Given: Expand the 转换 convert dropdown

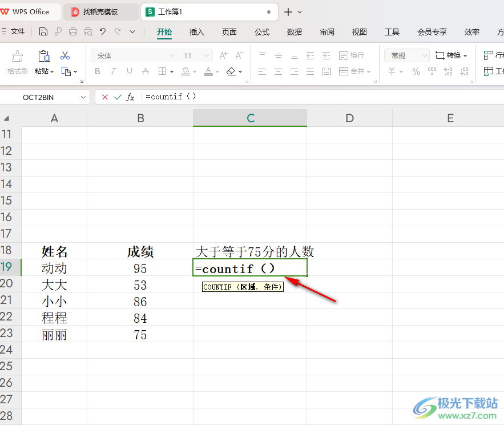Looking at the screenshot, I should (465, 55).
